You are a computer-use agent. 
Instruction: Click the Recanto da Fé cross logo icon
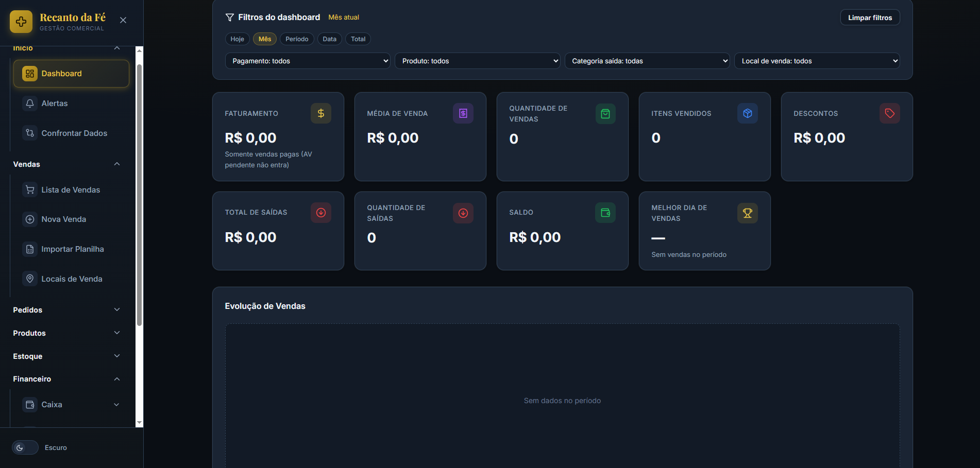pos(21,22)
